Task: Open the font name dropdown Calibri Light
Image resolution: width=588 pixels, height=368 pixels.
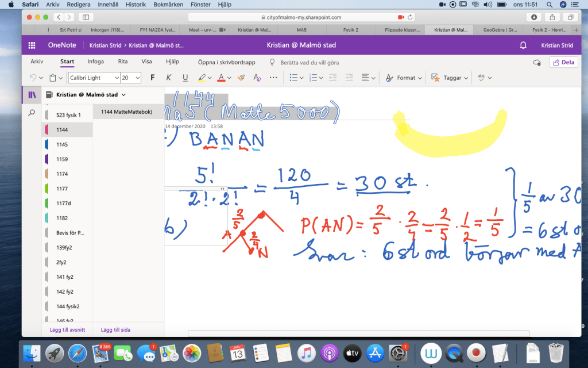Action: point(94,78)
